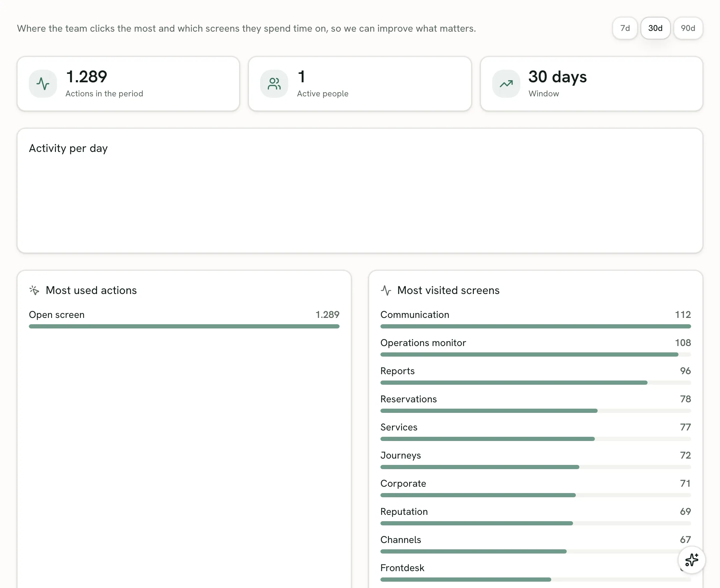Click the cursor icon next to Most used actions
The width and height of the screenshot is (720, 588).
pos(34,290)
